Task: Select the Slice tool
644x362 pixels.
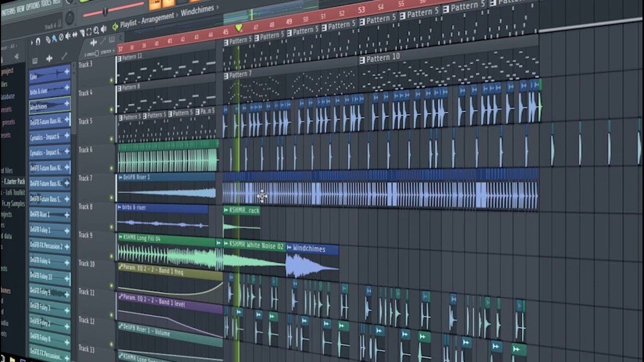Action: coord(82,33)
